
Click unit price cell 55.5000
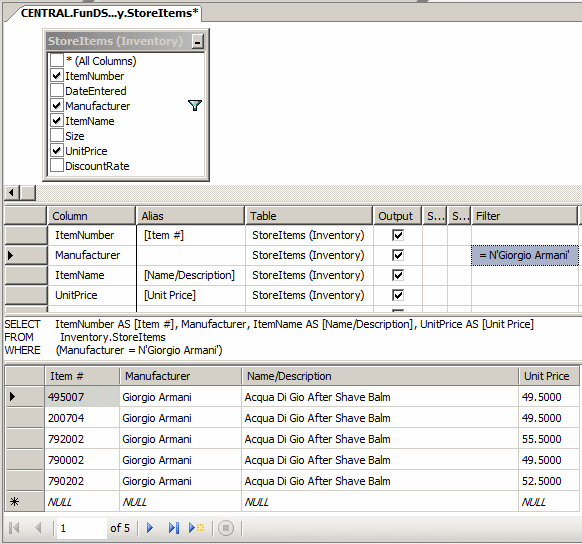click(x=549, y=439)
